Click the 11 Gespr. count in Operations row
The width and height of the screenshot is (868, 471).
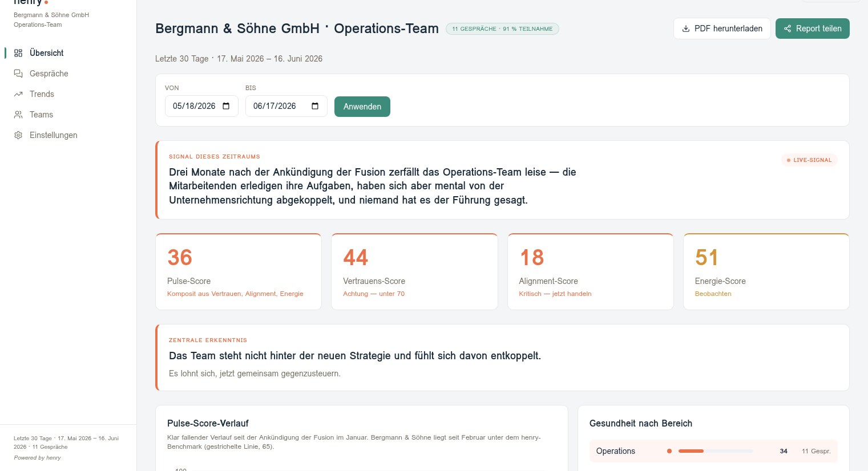(816, 451)
